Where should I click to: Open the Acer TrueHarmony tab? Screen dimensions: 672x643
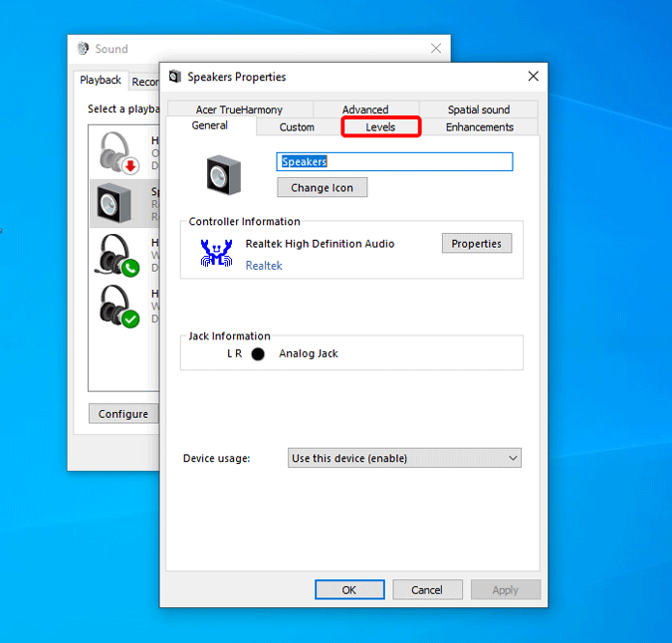(240, 109)
